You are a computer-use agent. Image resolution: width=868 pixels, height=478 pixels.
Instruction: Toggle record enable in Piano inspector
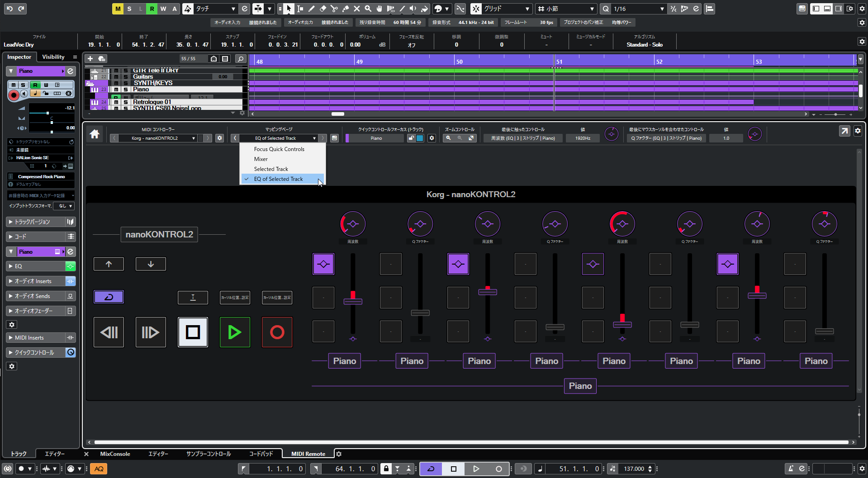14,95
